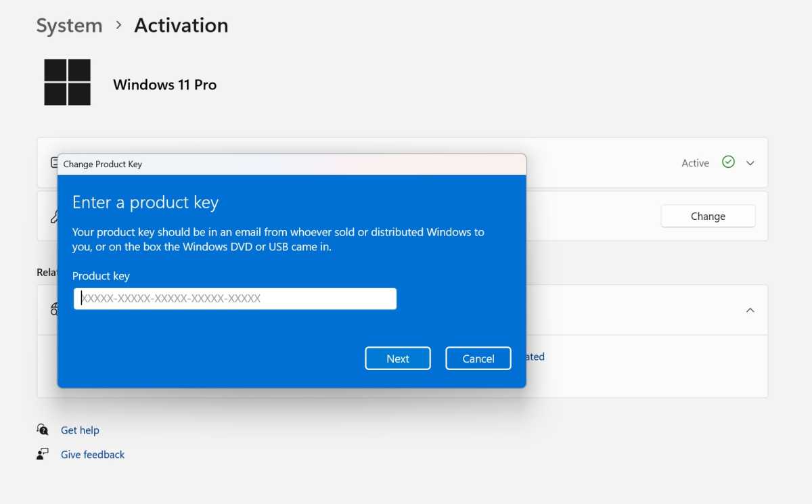Collapse the Related section with the up chevron
812x504 pixels.
point(750,310)
